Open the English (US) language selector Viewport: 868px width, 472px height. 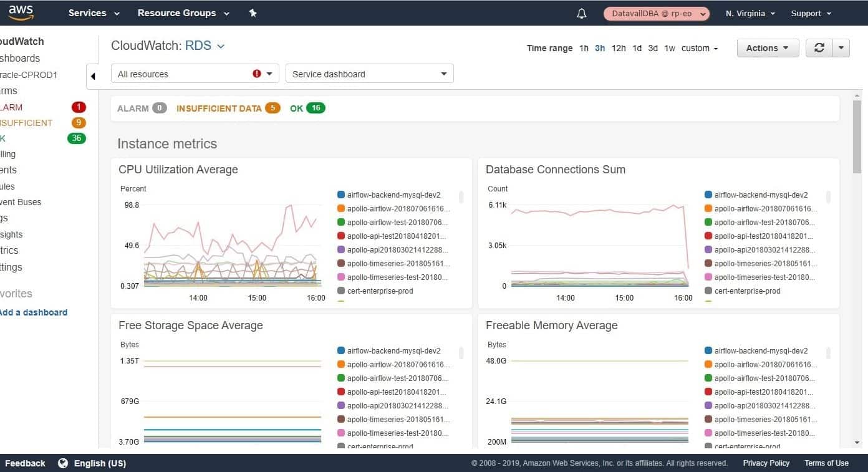(x=100, y=463)
